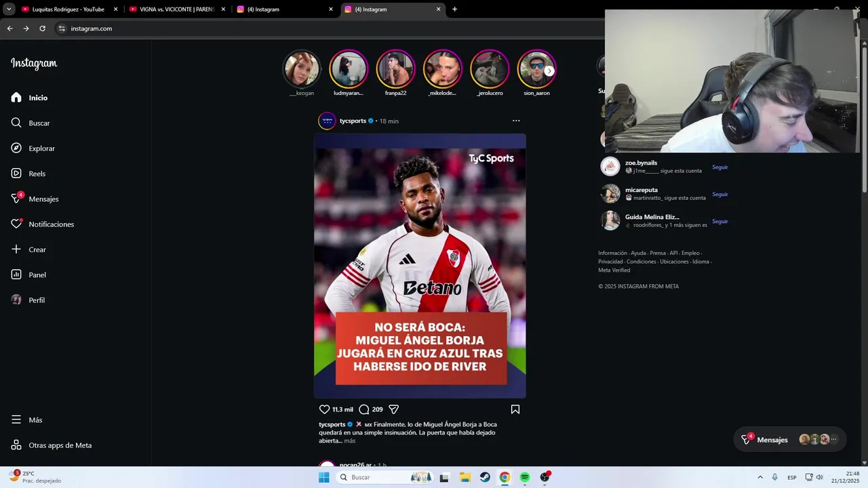The height and width of the screenshot is (488, 868).
Task: Show hidden system tray icons
Action: [x=759, y=477]
